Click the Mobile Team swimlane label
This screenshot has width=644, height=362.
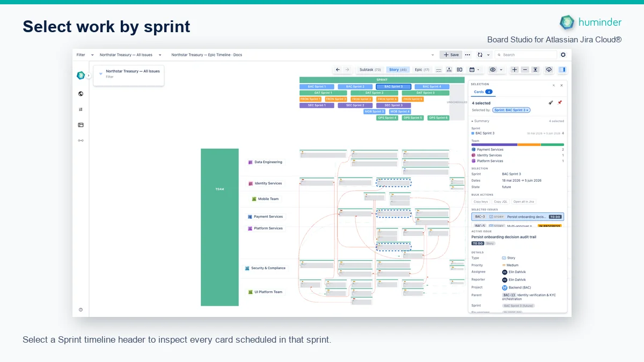[265, 199]
